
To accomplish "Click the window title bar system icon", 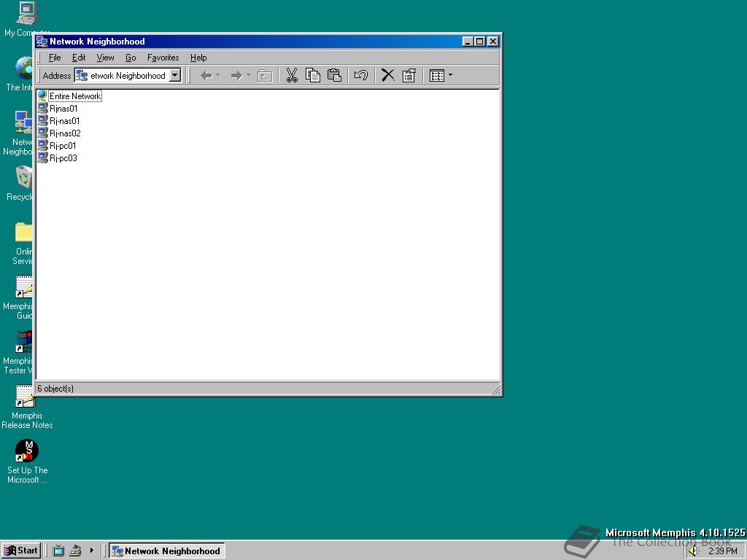I will click(42, 42).
